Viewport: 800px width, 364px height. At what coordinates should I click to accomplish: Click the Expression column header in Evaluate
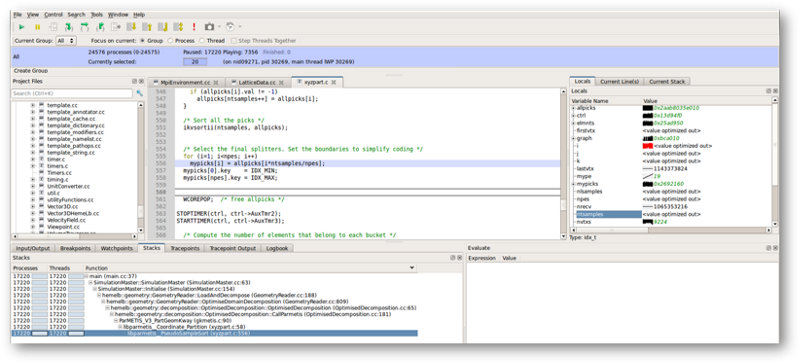(x=482, y=258)
